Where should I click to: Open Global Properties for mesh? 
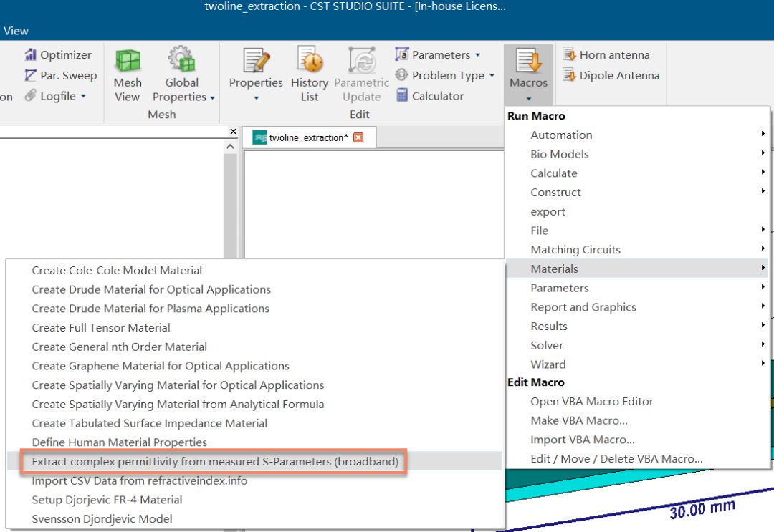click(x=181, y=75)
